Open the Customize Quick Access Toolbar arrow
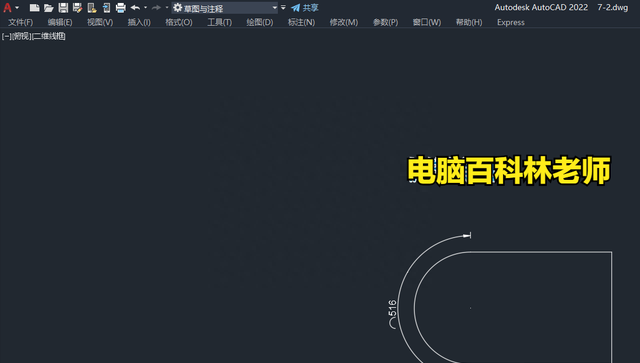 tap(283, 8)
